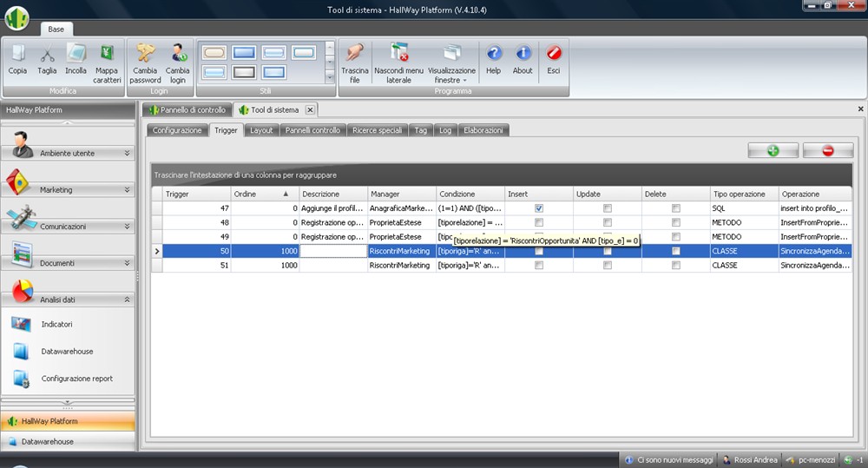Toggle Insert checkbox for trigger 47
The width and height of the screenshot is (868, 468).
coord(539,208)
